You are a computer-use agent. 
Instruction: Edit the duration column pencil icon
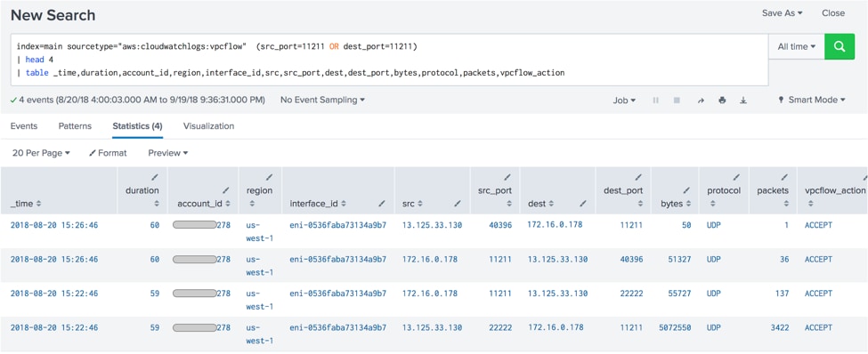tap(154, 177)
